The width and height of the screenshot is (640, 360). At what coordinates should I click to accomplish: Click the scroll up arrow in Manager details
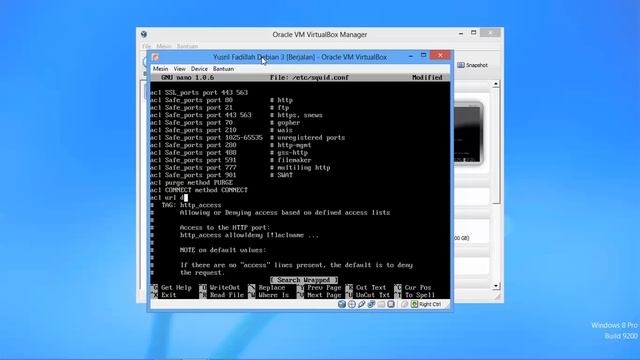pyautogui.click(x=496, y=84)
